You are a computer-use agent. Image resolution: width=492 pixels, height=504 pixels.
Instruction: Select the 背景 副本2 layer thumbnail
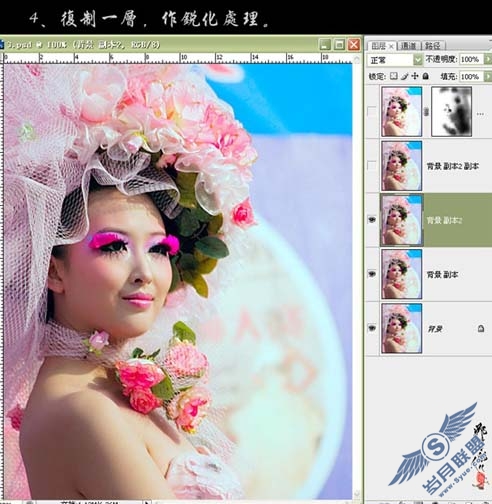[401, 220]
